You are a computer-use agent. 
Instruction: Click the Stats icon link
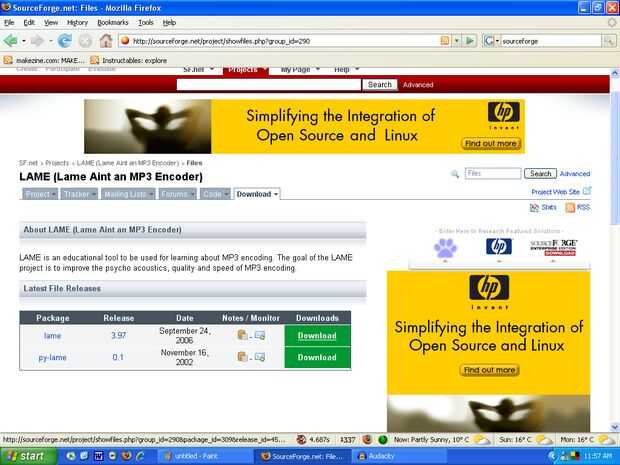[x=543, y=207]
